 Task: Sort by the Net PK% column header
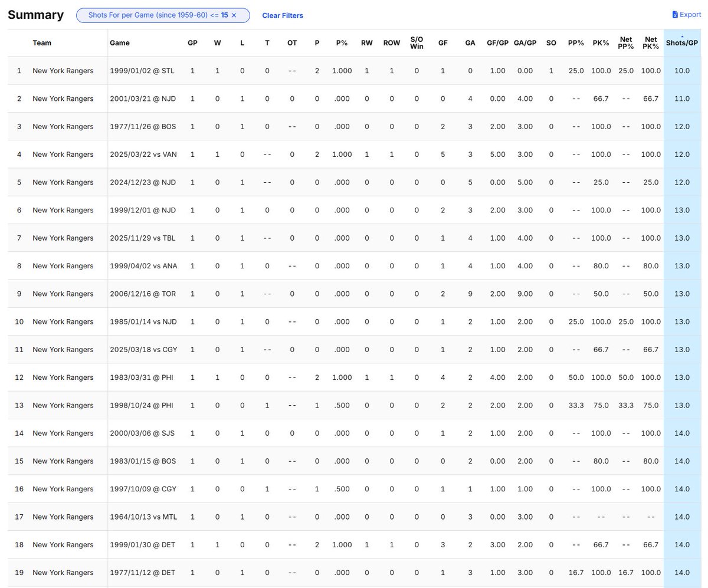click(651, 43)
